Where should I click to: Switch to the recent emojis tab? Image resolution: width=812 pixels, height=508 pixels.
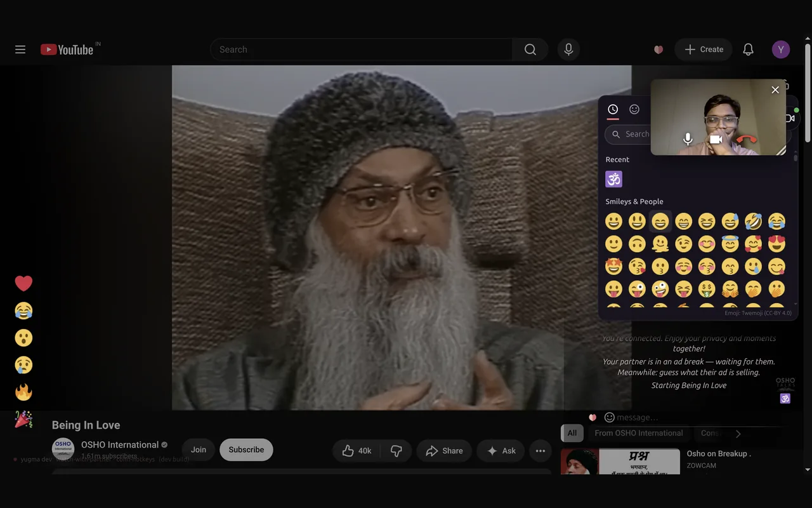click(x=613, y=109)
